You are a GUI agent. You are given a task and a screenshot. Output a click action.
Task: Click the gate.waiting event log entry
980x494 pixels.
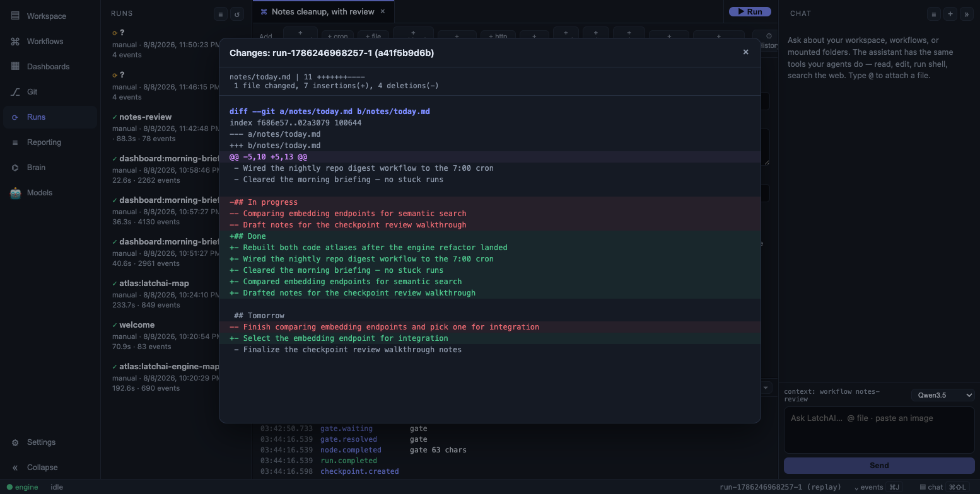pyautogui.click(x=346, y=428)
